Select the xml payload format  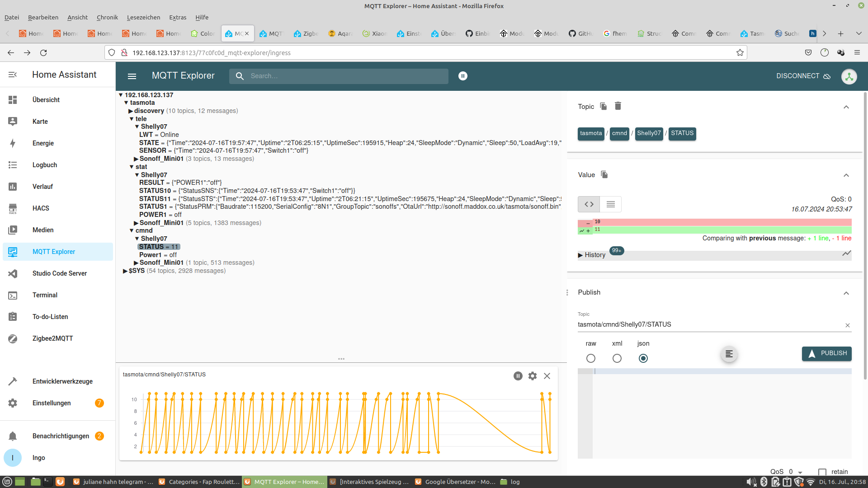tap(617, 358)
